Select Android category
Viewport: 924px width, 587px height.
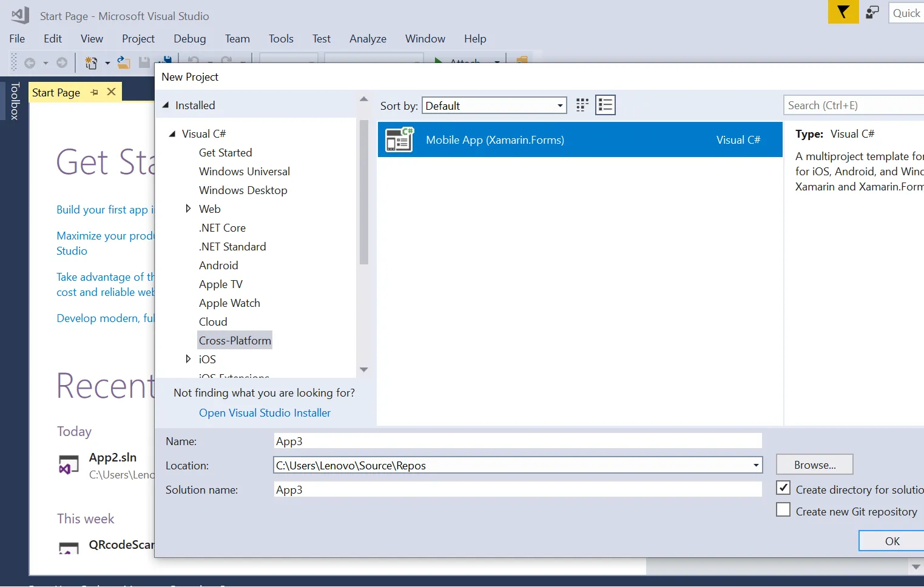(x=218, y=265)
